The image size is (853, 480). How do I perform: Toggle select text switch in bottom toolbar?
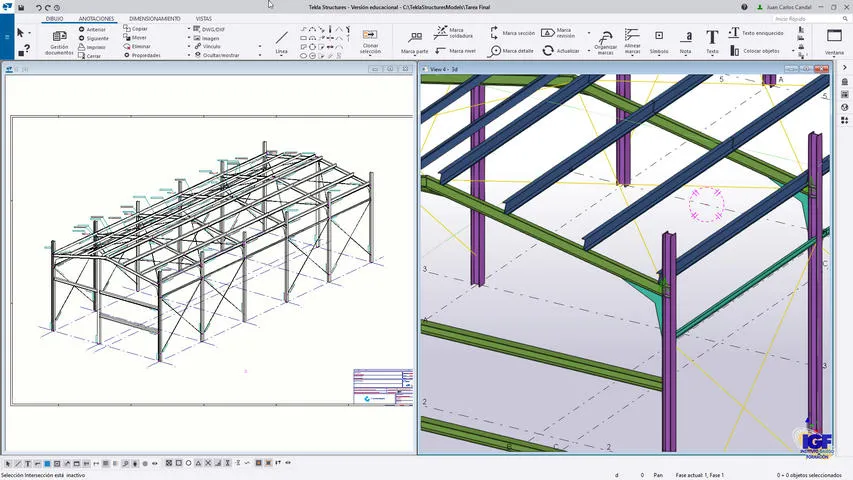click(28, 463)
